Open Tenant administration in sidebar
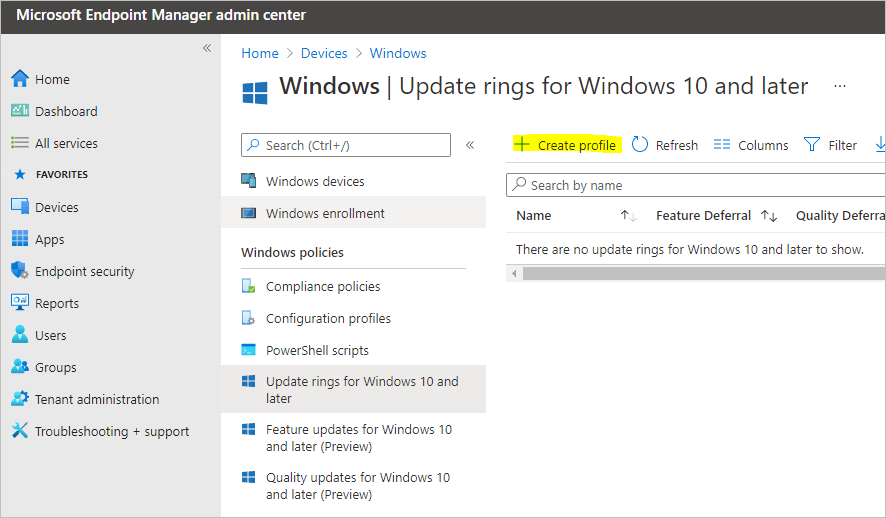886x518 pixels. click(x=97, y=399)
